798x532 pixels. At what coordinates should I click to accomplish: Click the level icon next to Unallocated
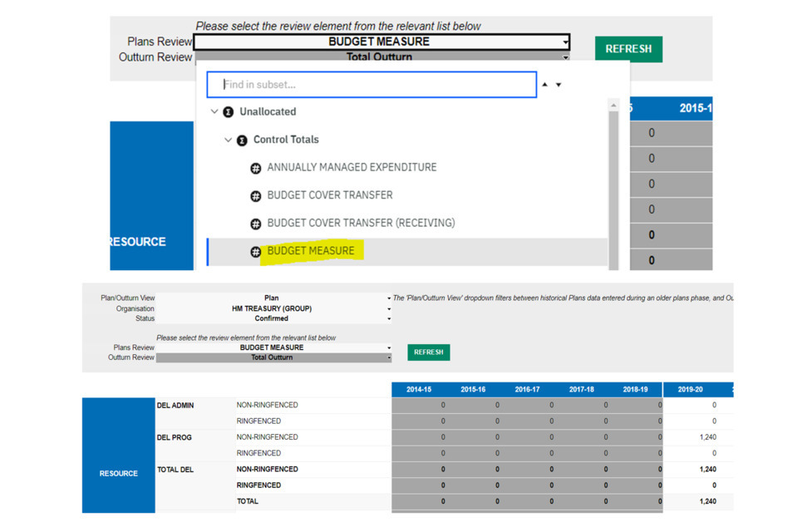229,112
